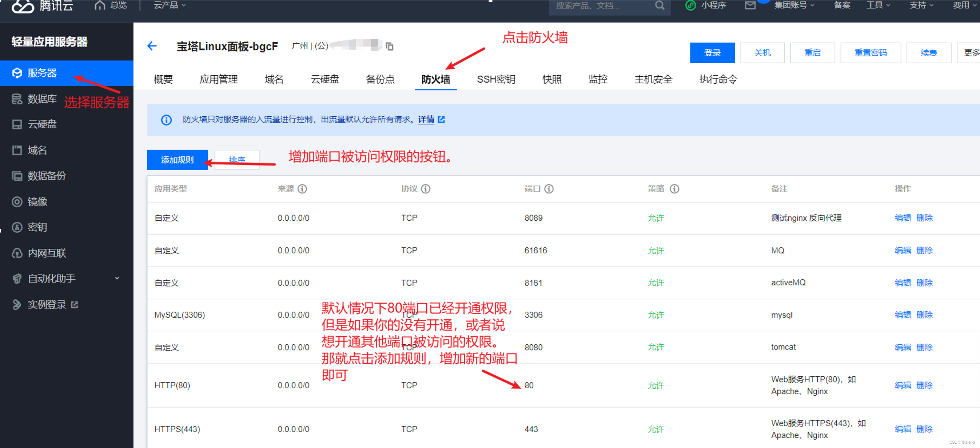Select the 服务器 sidebar label

(x=42, y=73)
